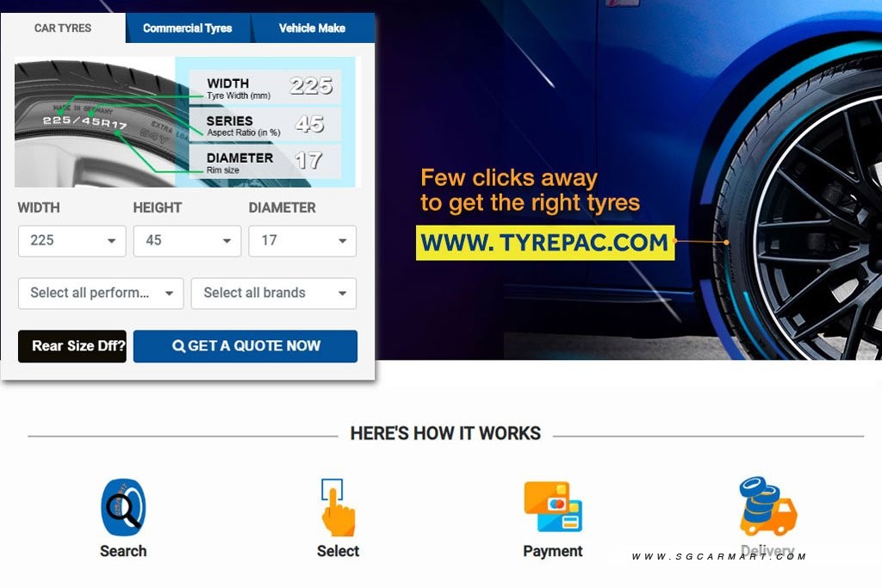The width and height of the screenshot is (882, 588).
Task: Open the WWW.TYREPAC.COM link
Action: coord(544,242)
